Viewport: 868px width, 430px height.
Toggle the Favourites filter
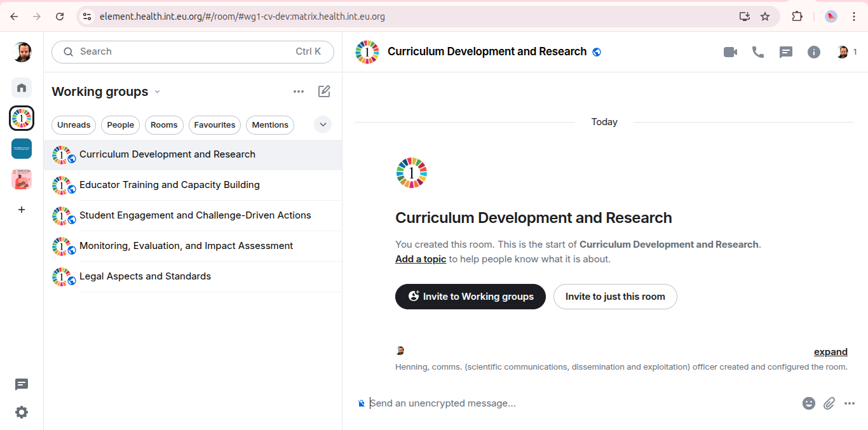pos(215,125)
